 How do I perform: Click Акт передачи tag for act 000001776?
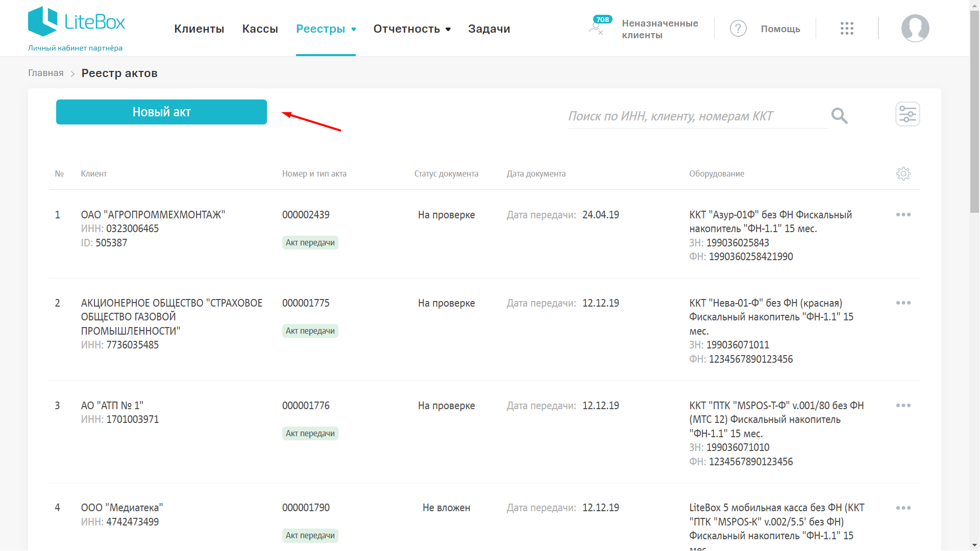[x=310, y=434]
